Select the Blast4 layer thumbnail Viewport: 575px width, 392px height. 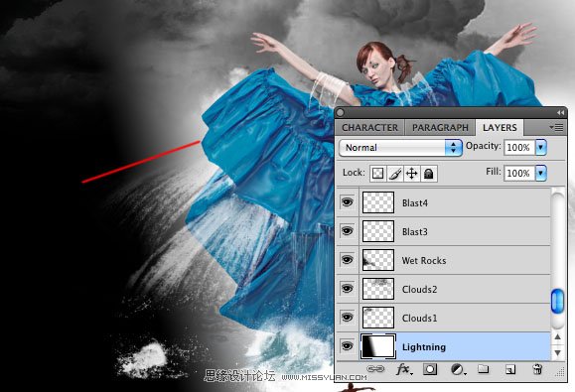(378, 202)
